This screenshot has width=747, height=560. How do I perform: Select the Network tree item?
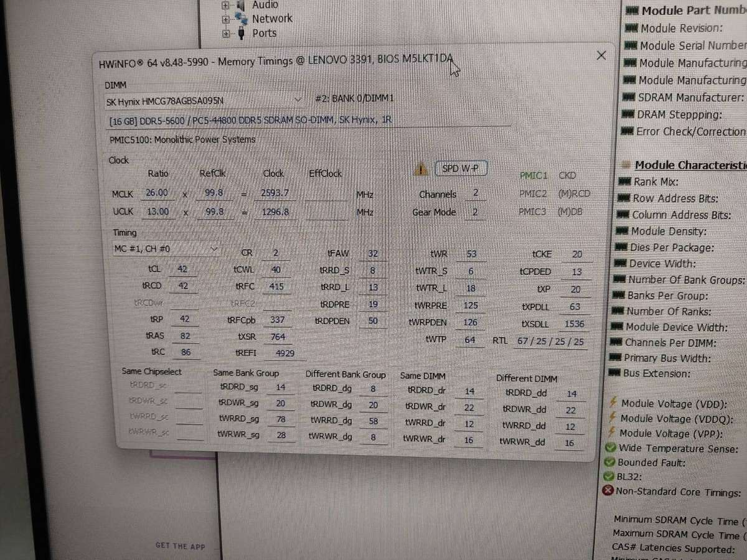pos(272,19)
